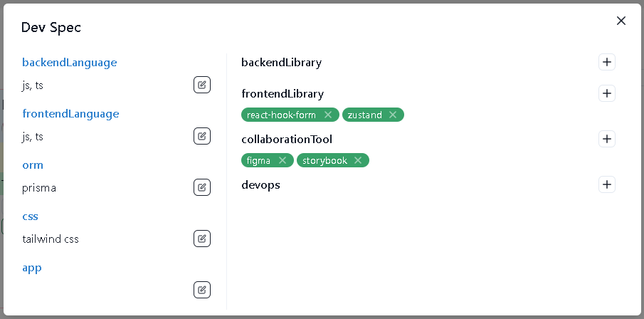Screen dimensions: 644x319
Task: Edit the tailwind css entry
Action: 202,239
